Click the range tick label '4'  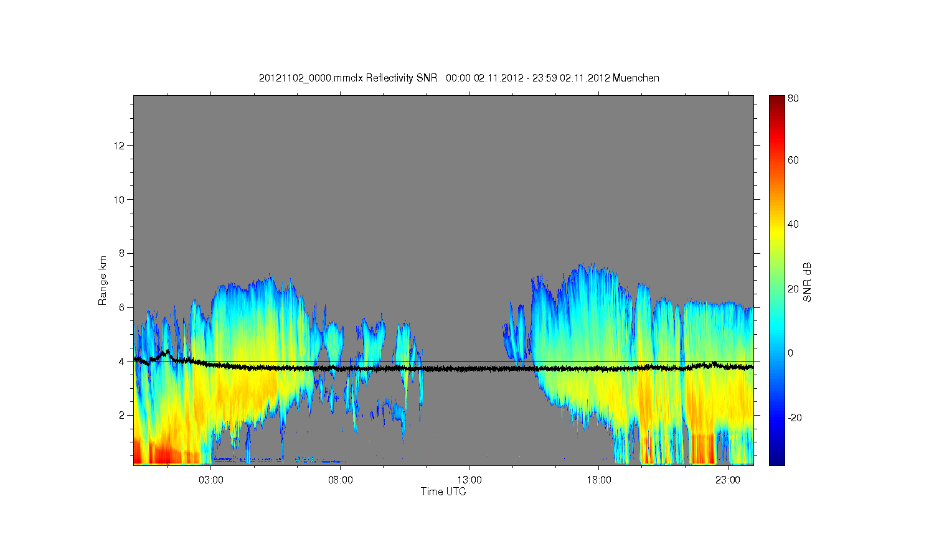point(123,361)
